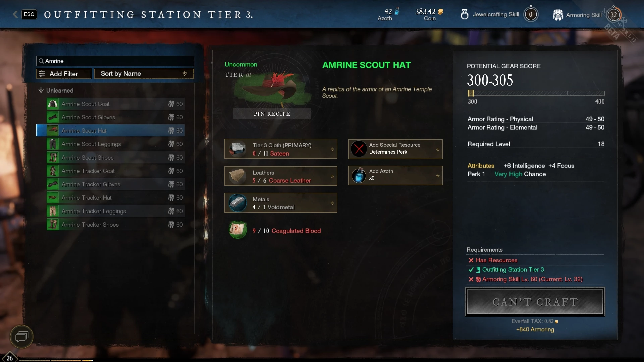Click the Armoring Skill icon
This screenshot has height=362, width=644.
tap(558, 15)
